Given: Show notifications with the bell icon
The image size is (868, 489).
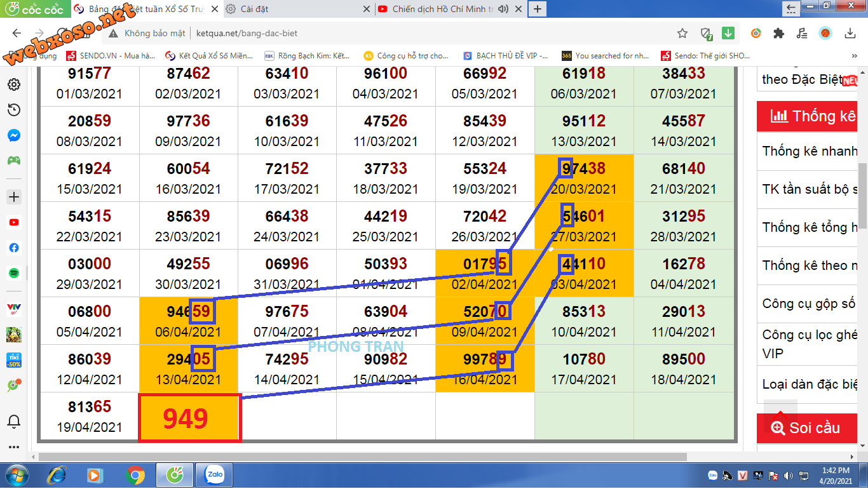Looking at the screenshot, I should pyautogui.click(x=13, y=422).
